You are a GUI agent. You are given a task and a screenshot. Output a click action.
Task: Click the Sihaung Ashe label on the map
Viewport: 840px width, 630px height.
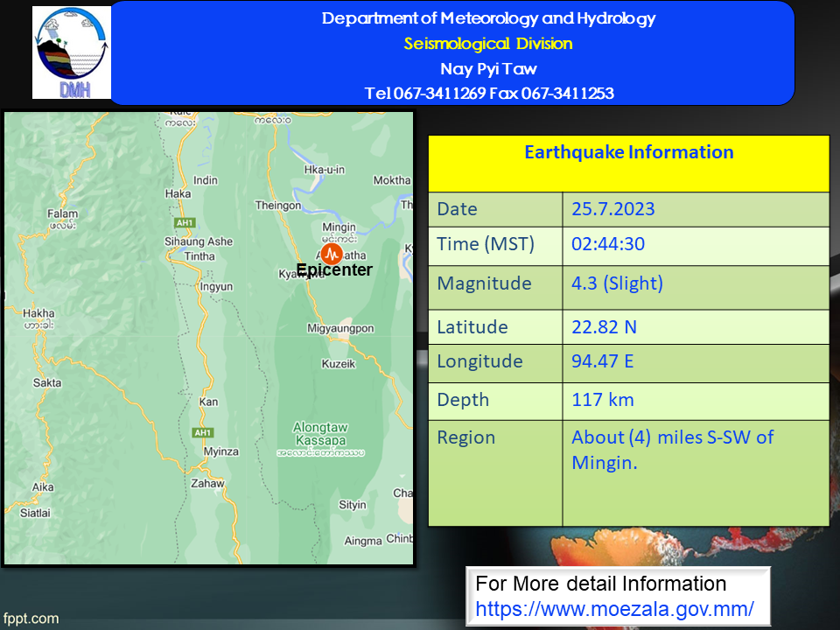click(199, 241)
